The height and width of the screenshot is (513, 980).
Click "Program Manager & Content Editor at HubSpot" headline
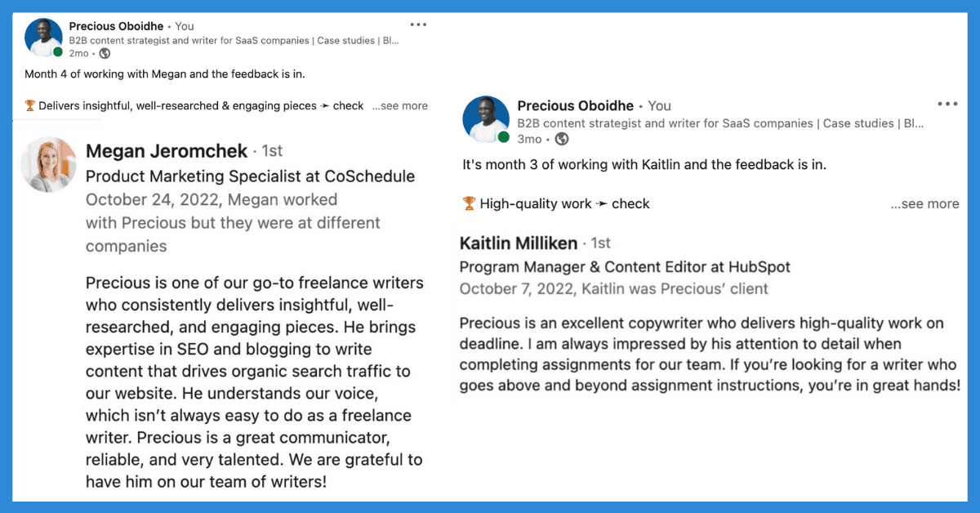(625, 267)
